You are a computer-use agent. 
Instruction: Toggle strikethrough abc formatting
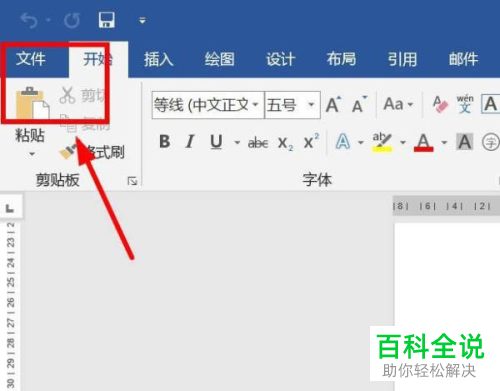pyautogui.click(x=258, y=143)
